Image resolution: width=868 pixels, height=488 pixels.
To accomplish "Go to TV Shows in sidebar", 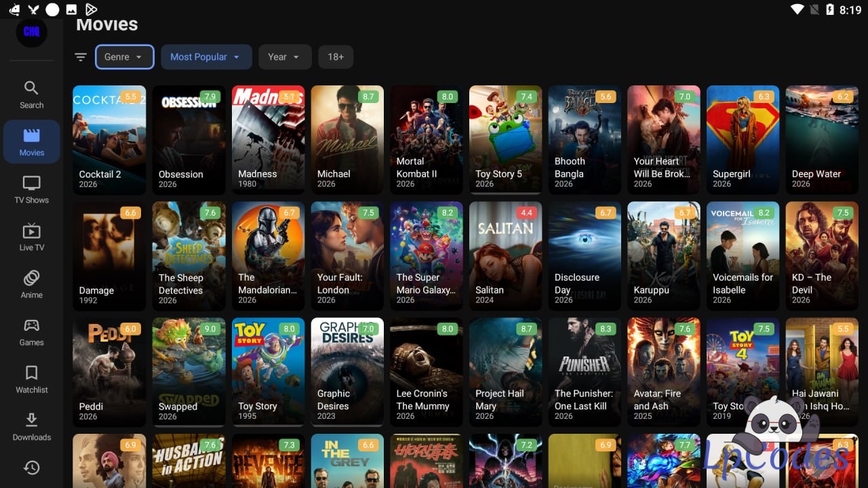I will pos(31,190).
